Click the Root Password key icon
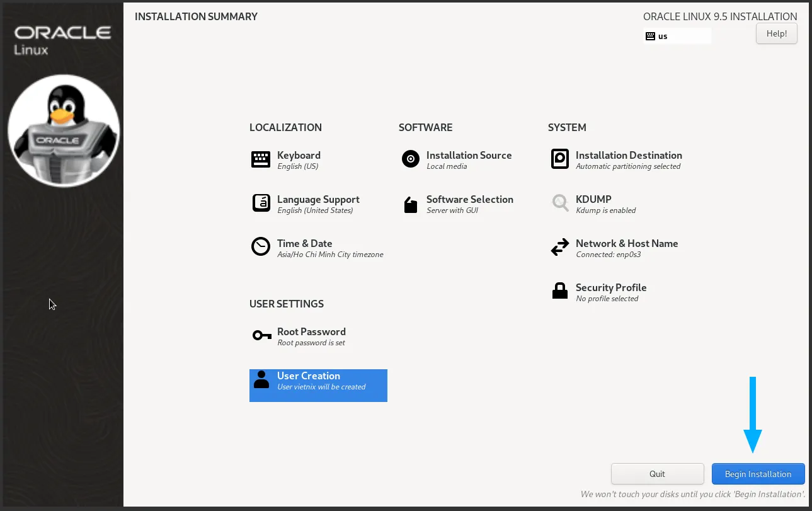Viewport: 812px width, 511px height. [261, 335]
